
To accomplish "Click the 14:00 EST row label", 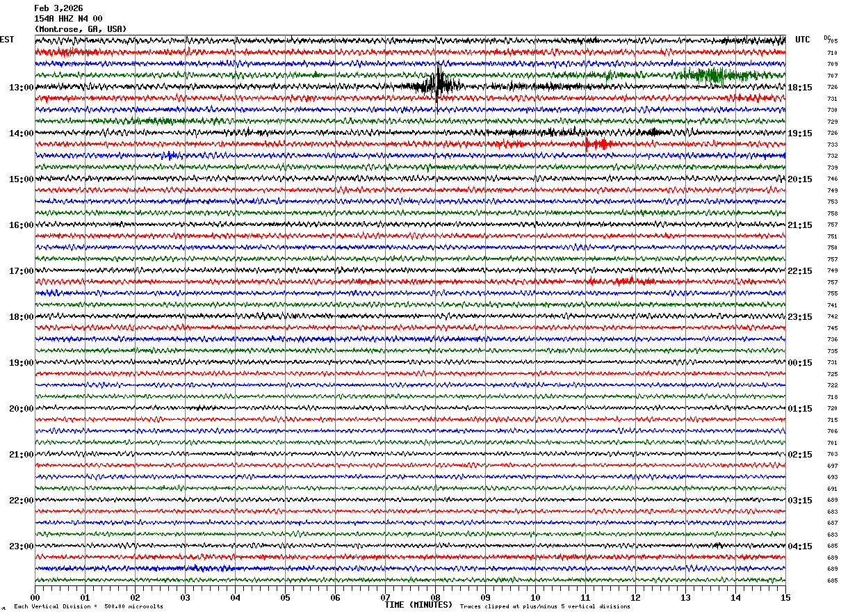I will (22, 133).
